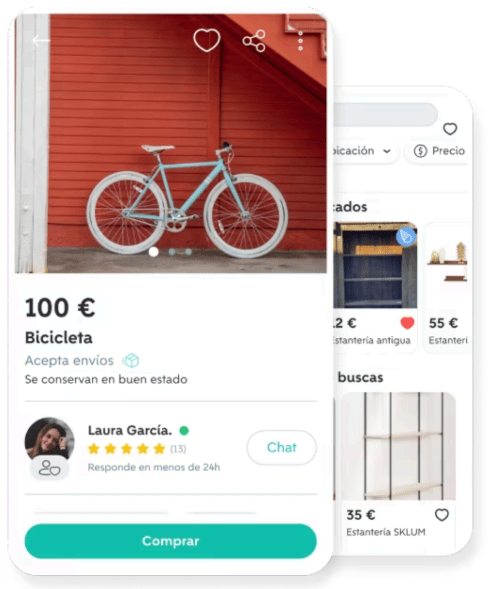
Task: Tap the Comprar button
Action: click(171, 541)
